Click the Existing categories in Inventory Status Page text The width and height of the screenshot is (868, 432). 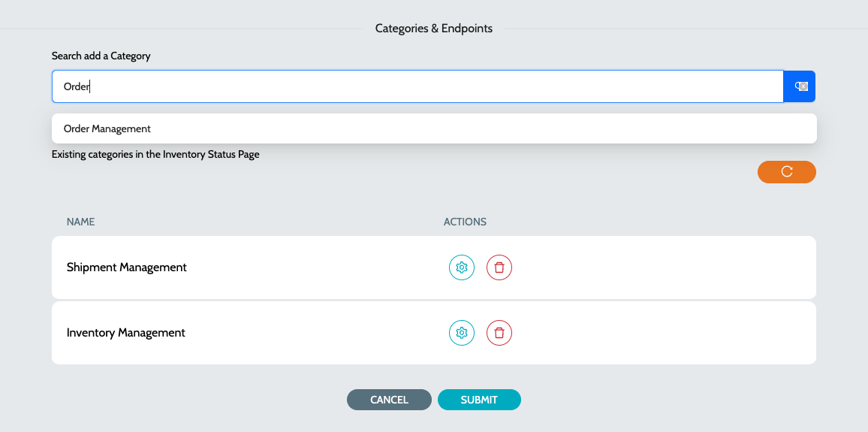pyautogui.click(x=155, y=155)
